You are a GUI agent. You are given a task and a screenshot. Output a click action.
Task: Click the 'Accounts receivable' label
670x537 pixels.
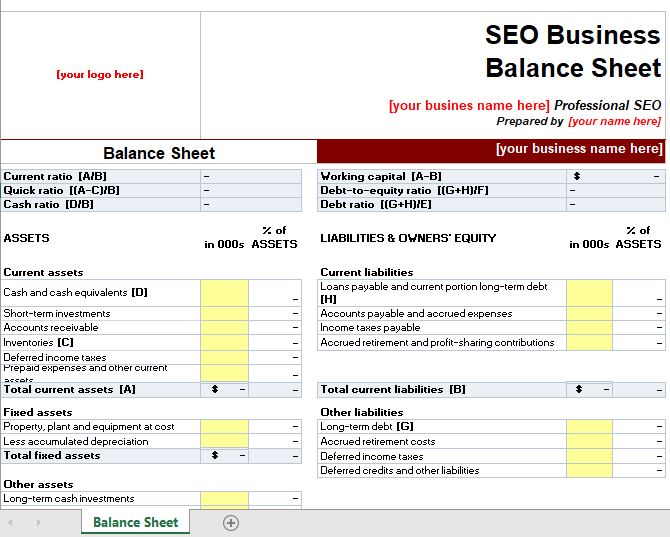(x=51, y=328)
